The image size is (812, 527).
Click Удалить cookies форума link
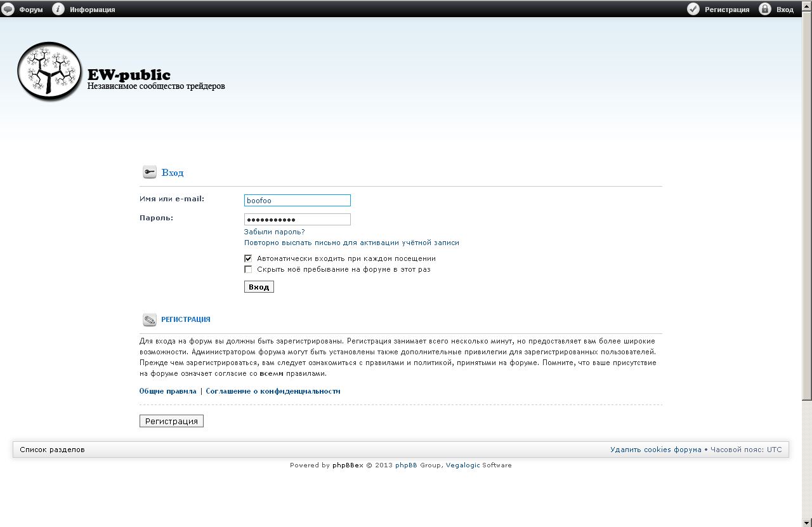pos(655,450)
